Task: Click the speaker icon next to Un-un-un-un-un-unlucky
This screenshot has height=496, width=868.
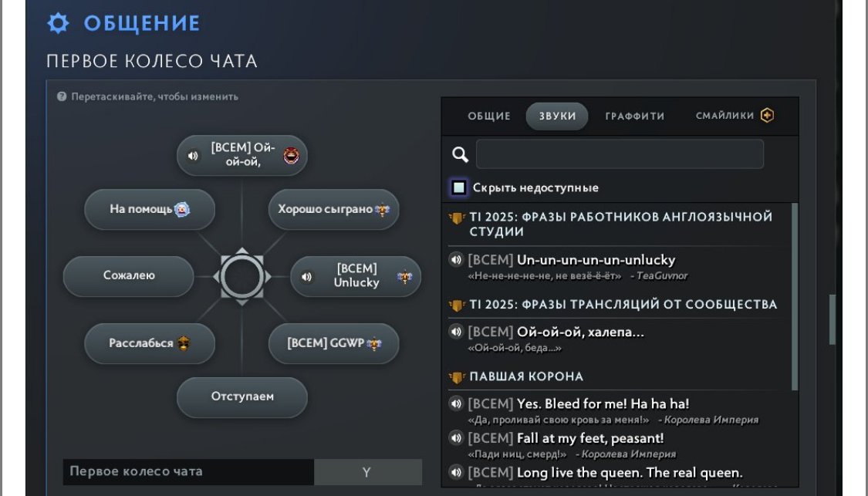Action: pos(456,260)
